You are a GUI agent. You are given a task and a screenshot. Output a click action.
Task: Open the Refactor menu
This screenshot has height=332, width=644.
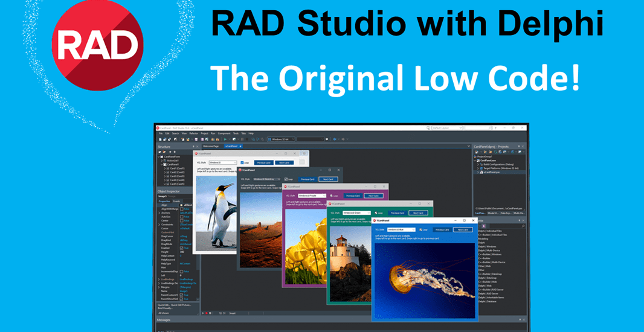click(x=194, y=133)
